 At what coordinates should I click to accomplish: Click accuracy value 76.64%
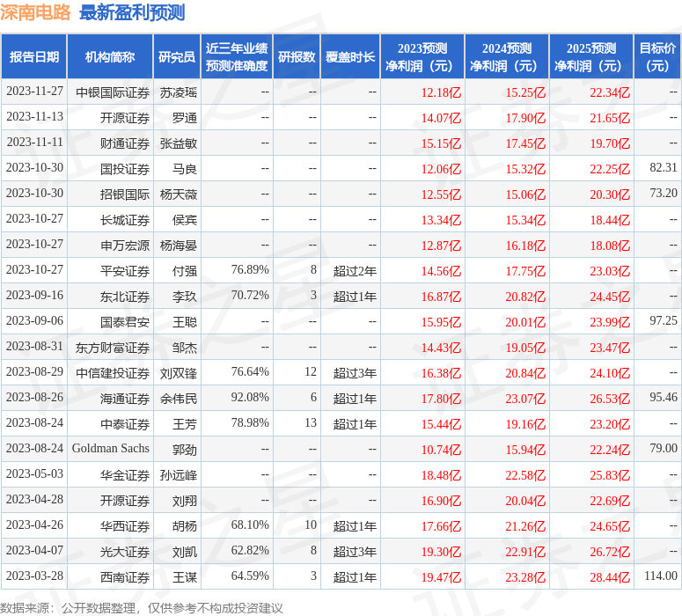click(250, 372)
